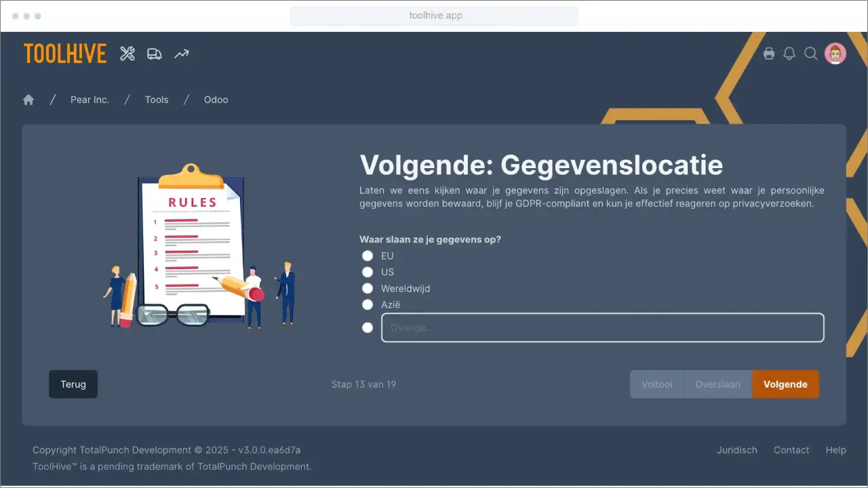Select the Azië radio button
The height and width of the screenshot is (488, 868).
click(367, 304)
